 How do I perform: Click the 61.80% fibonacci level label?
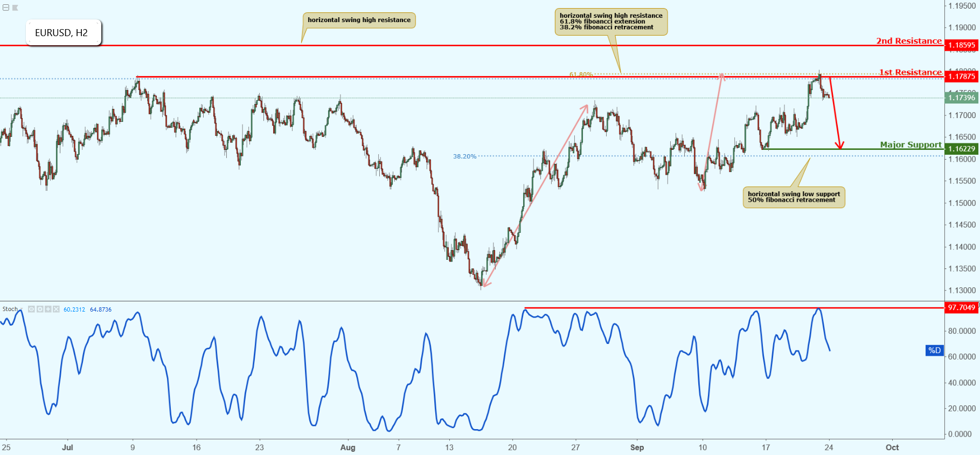pyautogui.click(x=581, y=74)
